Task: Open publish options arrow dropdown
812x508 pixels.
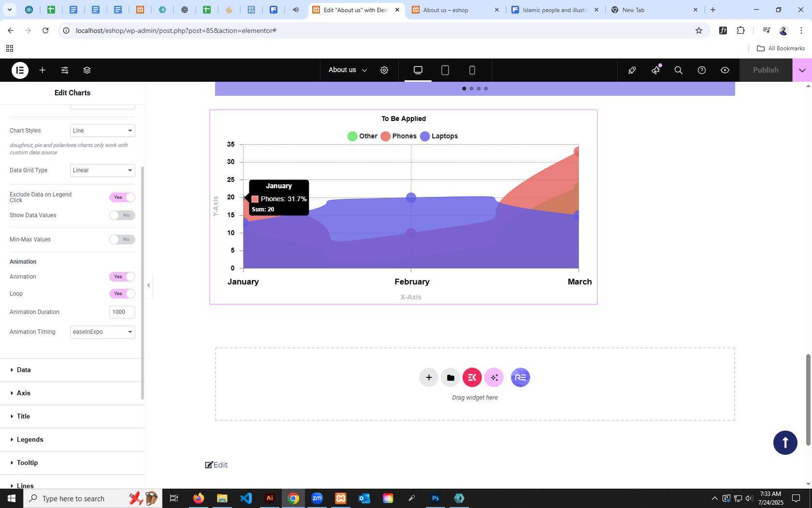Action: 802,70
